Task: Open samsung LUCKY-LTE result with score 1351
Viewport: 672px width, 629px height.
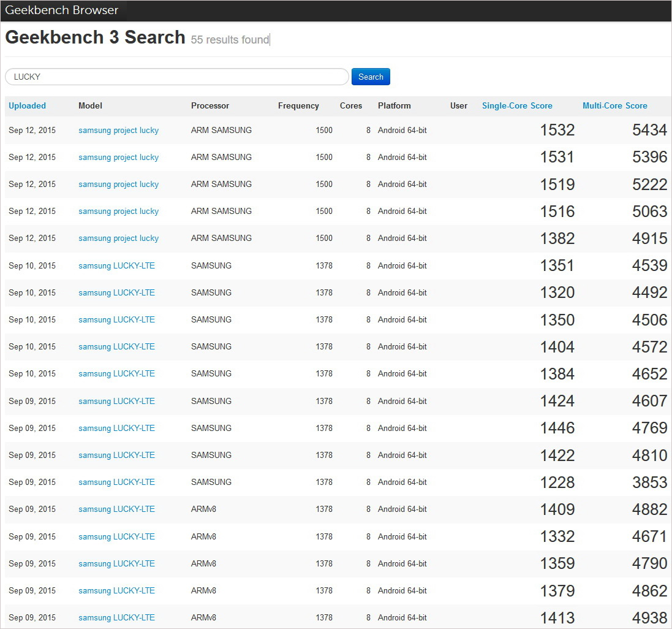Action: click(116, 266)
